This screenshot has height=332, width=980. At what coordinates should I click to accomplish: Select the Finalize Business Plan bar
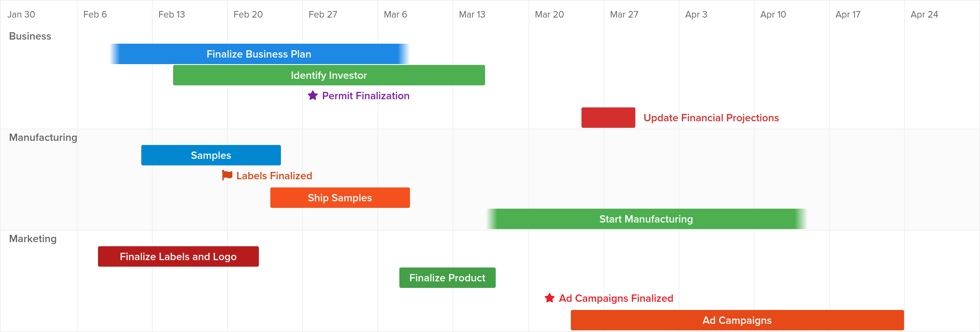click(259, 54)
